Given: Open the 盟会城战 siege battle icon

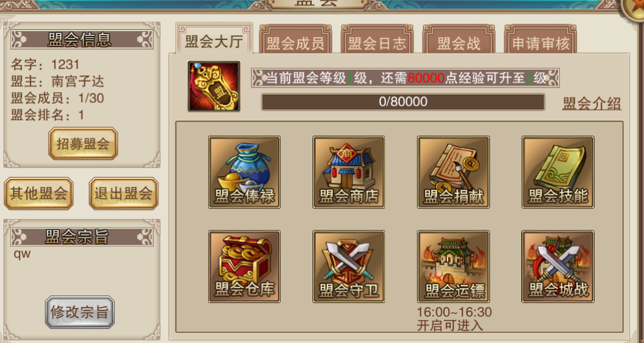Looking at the screenshot, I should click(x=558, y=266).
